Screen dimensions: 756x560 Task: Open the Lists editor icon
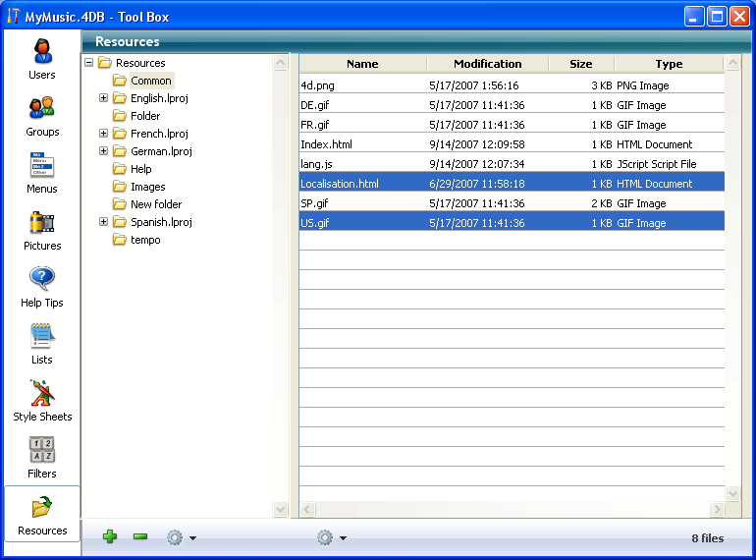pyautogui.click(x=42, y=336)
